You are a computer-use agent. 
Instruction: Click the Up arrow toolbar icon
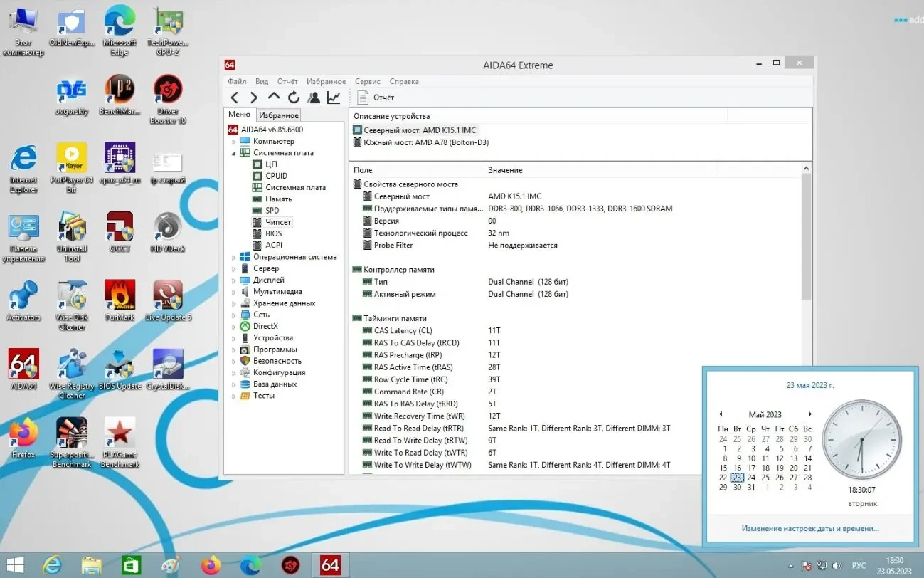[x=274, y=98]
